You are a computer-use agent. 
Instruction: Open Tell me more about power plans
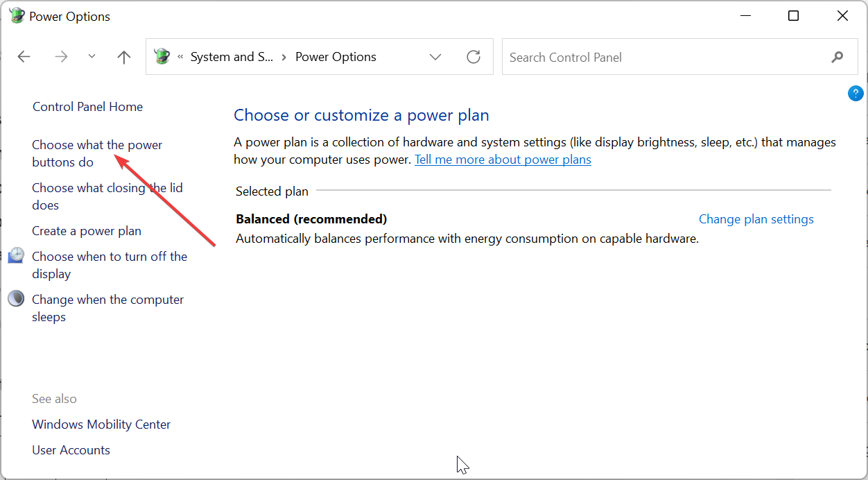click(x=503, y=160)
